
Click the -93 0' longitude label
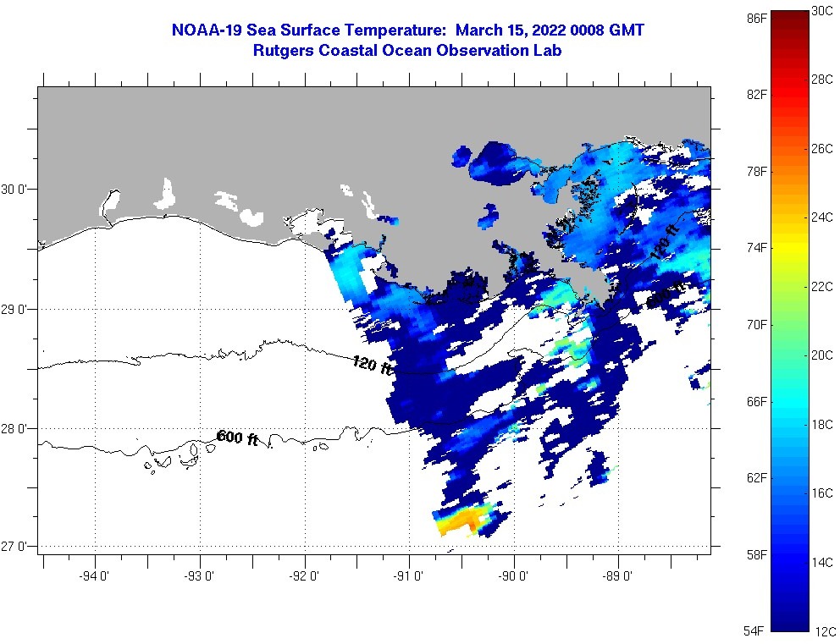[199, 576]
